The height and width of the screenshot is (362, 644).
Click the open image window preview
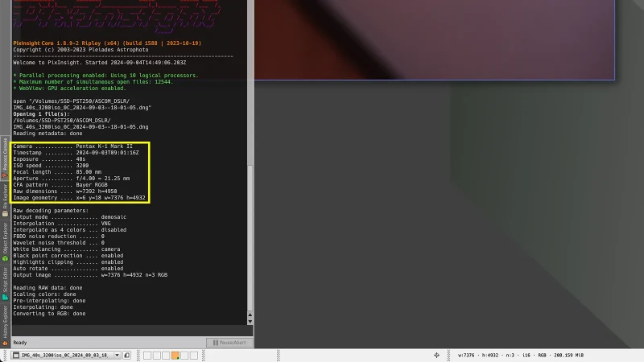click(x=435, y=39)
